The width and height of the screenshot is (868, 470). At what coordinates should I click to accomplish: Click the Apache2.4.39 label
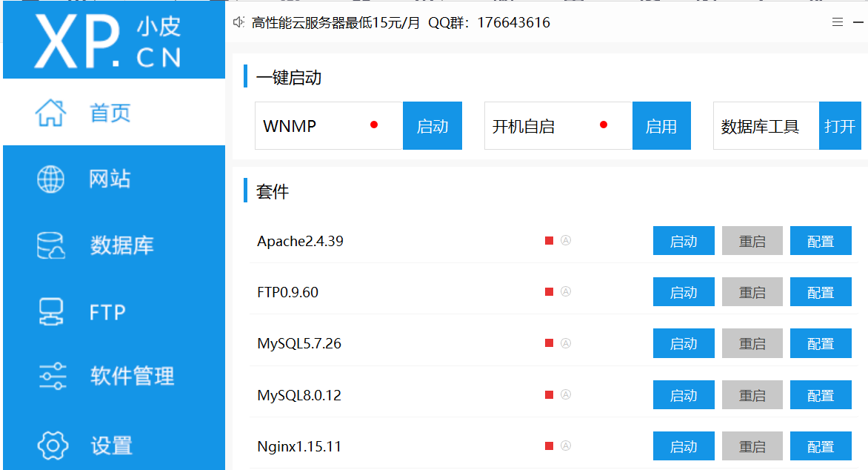pyautogui.click(x=300, y=241)
